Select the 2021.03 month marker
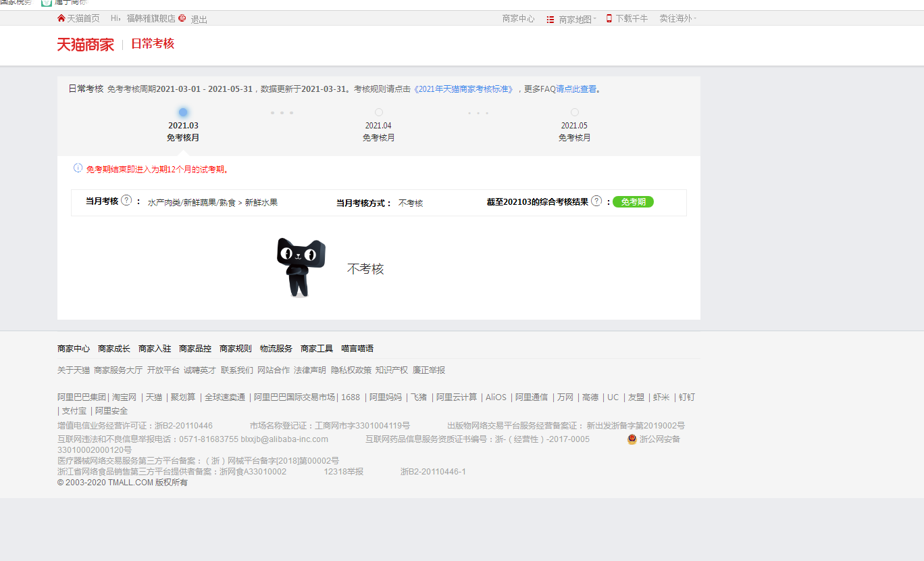 [183, 112]
